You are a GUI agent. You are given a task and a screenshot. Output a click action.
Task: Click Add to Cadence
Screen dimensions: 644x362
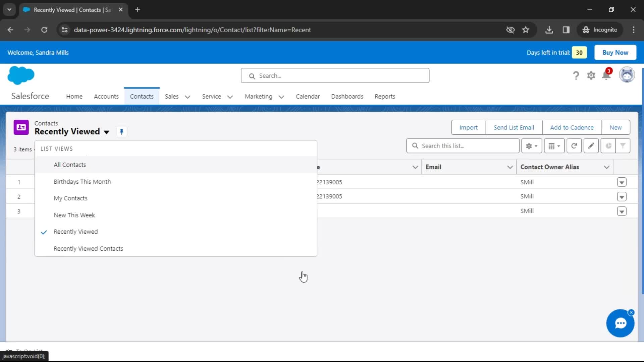[572, 128]
